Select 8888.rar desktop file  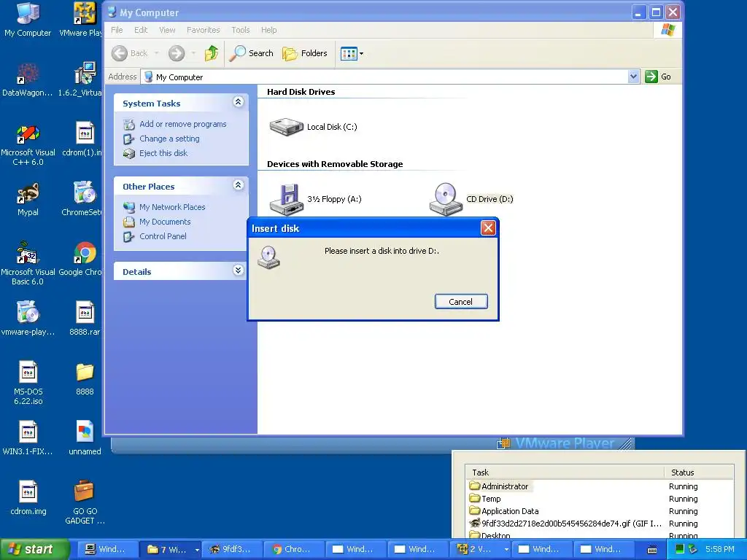coord(85,319)
